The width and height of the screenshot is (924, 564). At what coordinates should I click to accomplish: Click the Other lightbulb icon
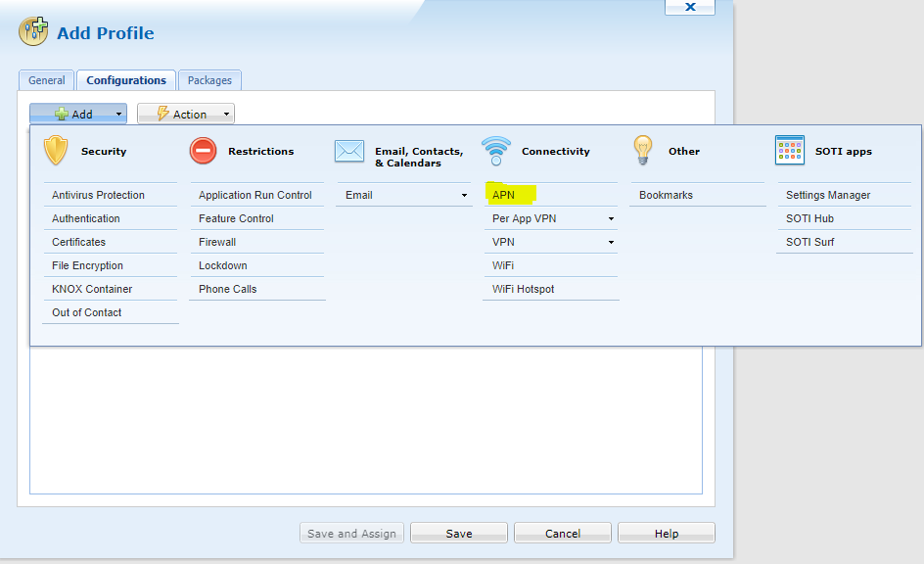point(643,150)
